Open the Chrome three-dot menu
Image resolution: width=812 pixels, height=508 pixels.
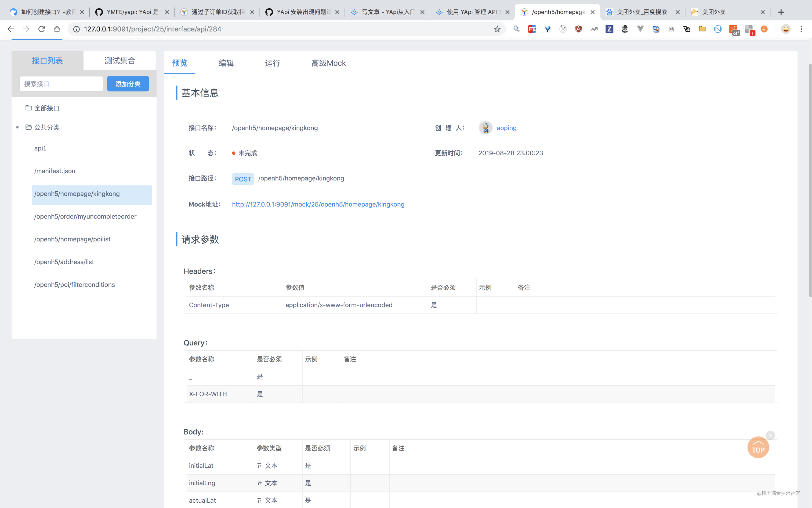[801, 29]
